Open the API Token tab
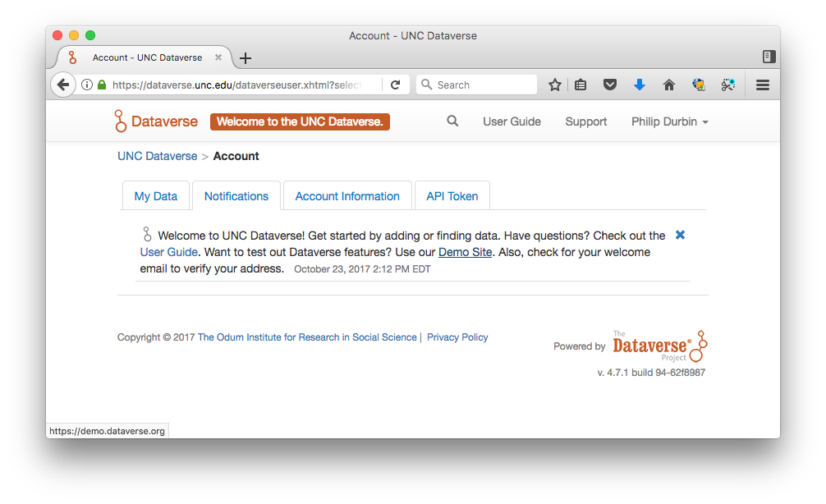The image size is (826, 504). click(452, 196)
